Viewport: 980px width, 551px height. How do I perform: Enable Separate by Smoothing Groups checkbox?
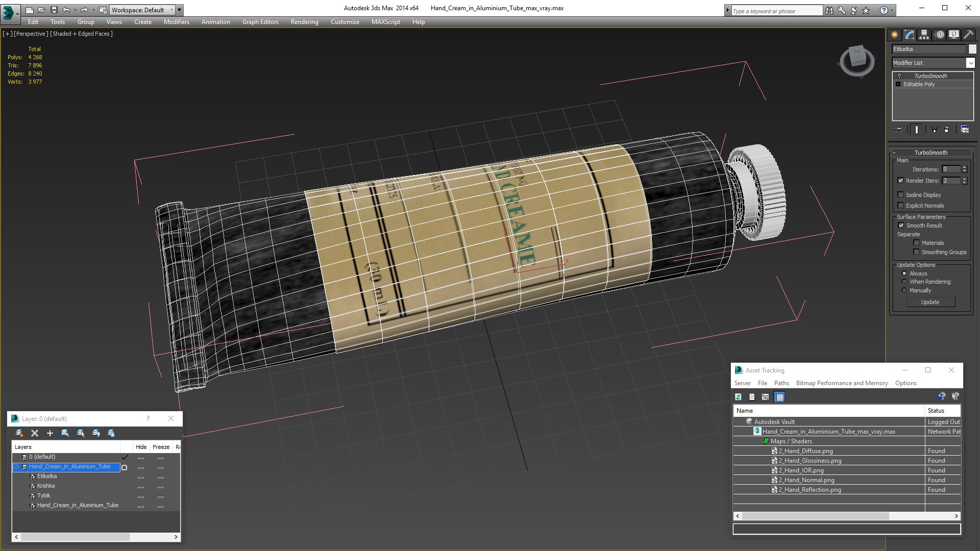point(917,252)
